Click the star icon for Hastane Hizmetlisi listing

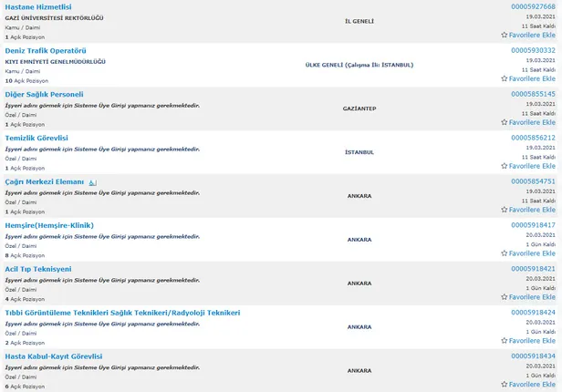tap(505, 36)
